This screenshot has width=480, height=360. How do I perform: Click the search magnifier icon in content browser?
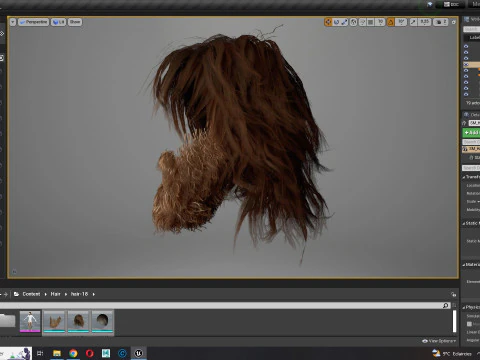(446, 305)
